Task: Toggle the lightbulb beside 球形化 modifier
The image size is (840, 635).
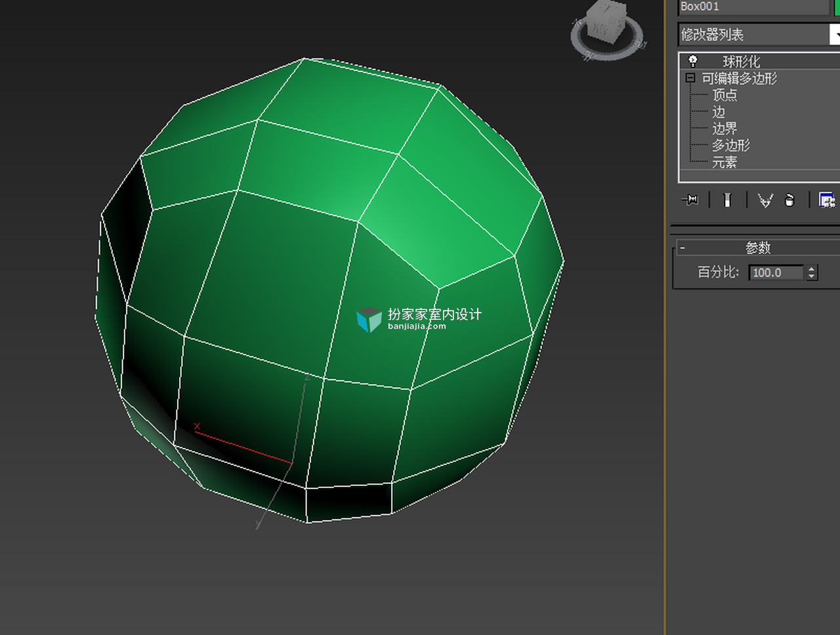Action: click(692, 61)
